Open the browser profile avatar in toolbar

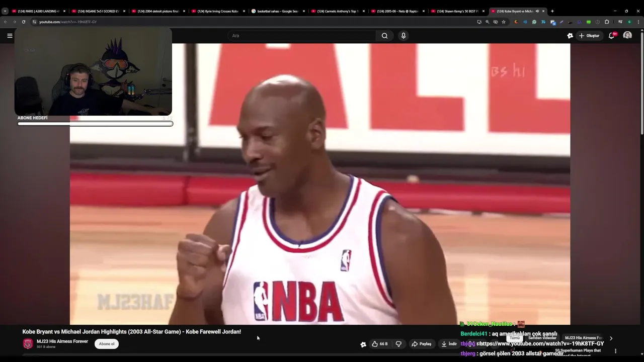(629, 22)
